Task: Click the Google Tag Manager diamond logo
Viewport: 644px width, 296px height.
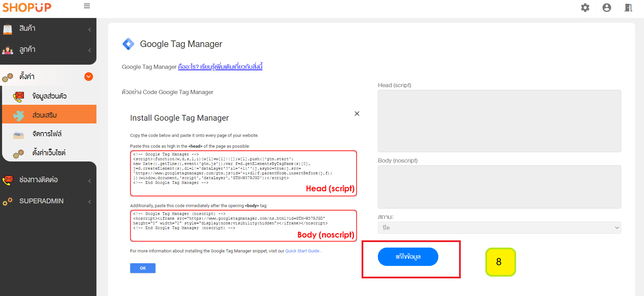Action: 128,44
